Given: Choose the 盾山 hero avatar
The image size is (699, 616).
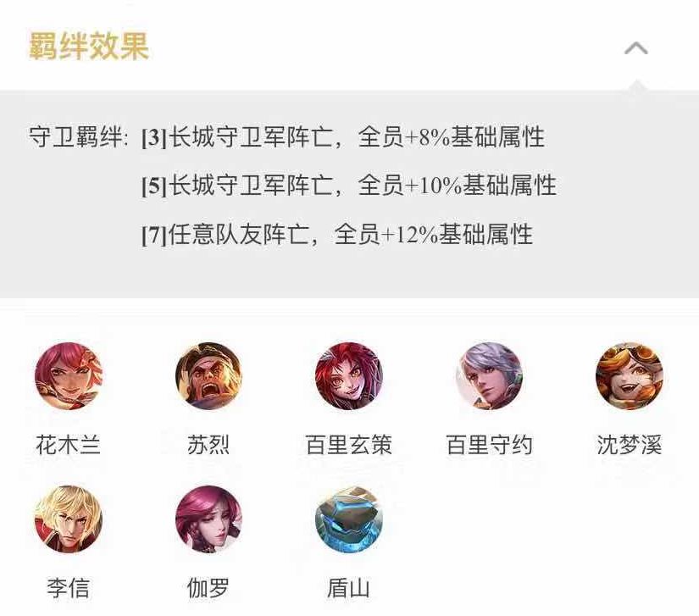Looking at the screenshot, I should [x=348, y=519].
